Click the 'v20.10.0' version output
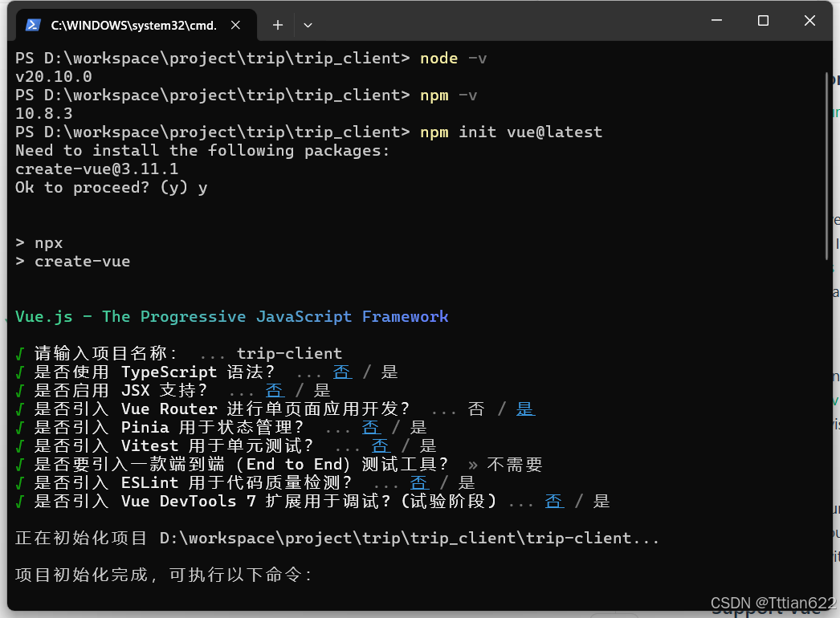 coord(54,76)
